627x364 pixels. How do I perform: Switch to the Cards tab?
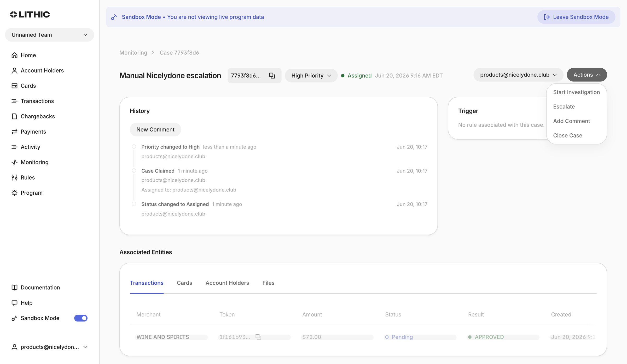click(x=184, y=283)
